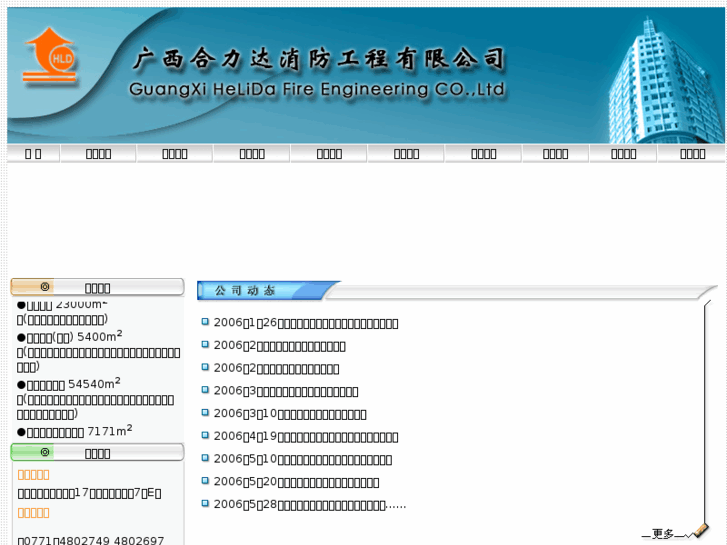Viewport: 727px width, 545px height.
Task: Open the news item dated 2006-4-19
Action: [x=306, y=436]
